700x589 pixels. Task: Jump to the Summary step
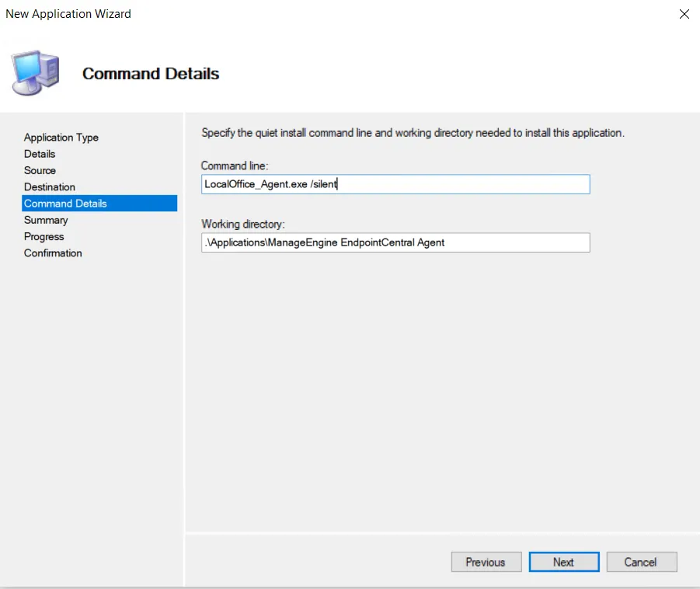[x=46, y=220]
